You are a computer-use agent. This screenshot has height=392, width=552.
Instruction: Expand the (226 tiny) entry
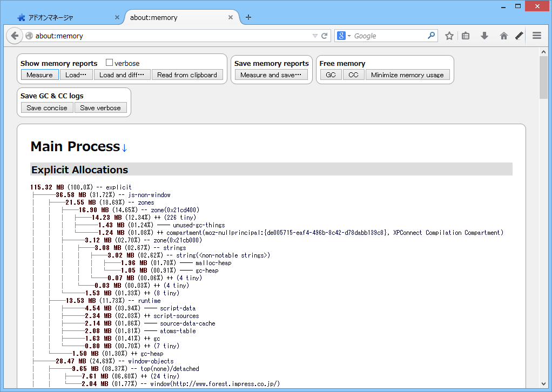coord(144,218)
